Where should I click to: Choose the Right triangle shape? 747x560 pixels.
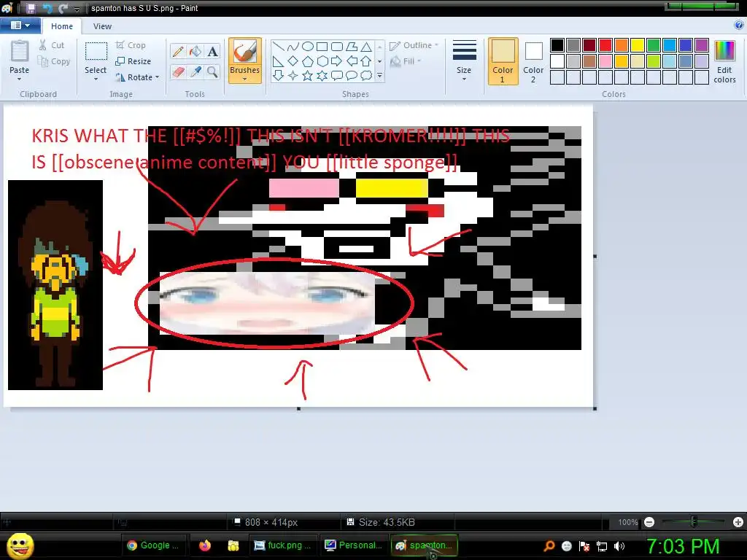(278, 61)
